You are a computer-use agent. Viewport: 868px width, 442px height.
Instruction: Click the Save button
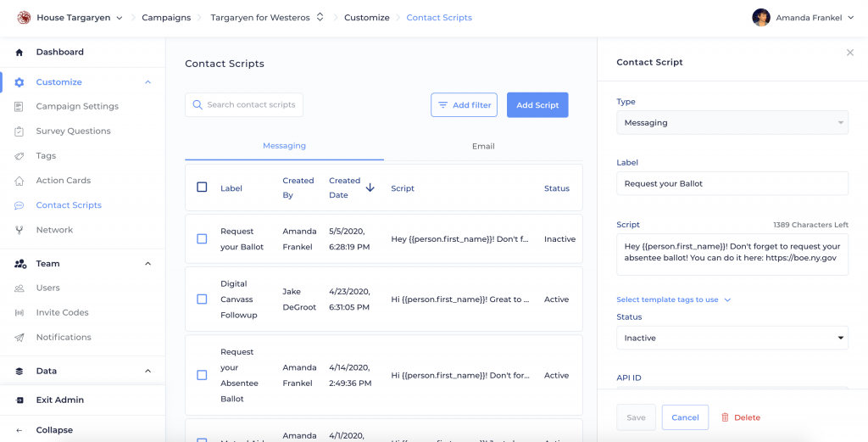636,417
